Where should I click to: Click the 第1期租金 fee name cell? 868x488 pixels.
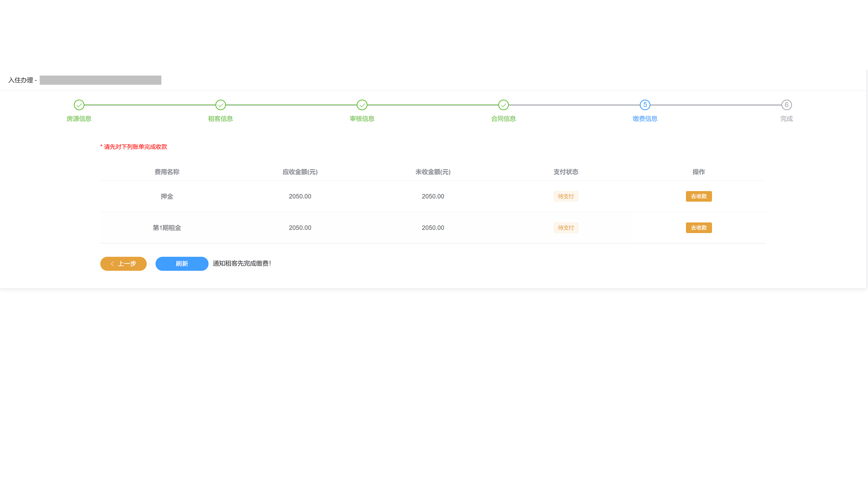click(x=167, y=228)
